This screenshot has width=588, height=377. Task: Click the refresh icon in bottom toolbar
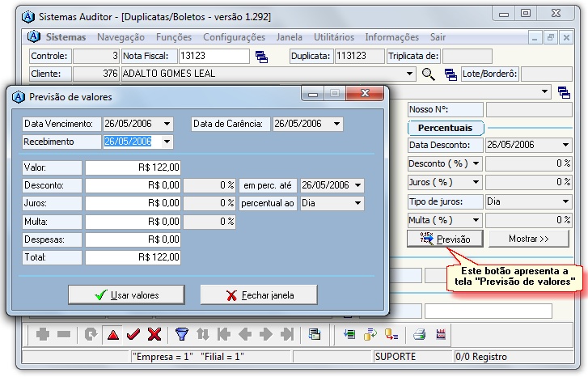[x=91, y=334]
